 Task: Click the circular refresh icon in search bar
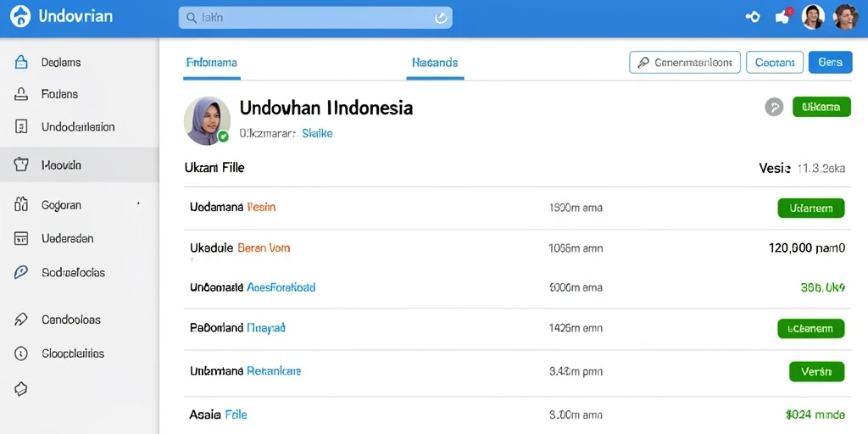441,18
